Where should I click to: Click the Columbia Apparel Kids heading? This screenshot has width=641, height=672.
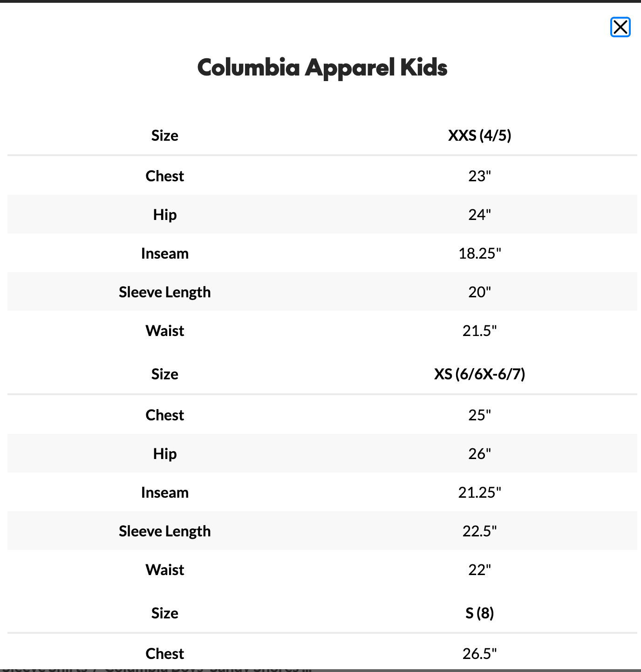click(x=322, y=68)
